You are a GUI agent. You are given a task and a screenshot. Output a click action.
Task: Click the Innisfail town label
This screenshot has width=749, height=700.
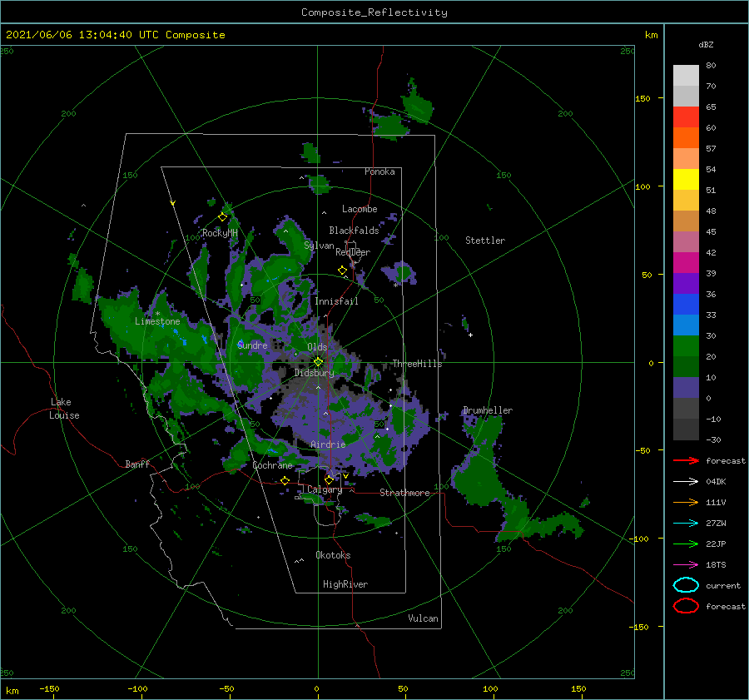(x=336, y=301)
